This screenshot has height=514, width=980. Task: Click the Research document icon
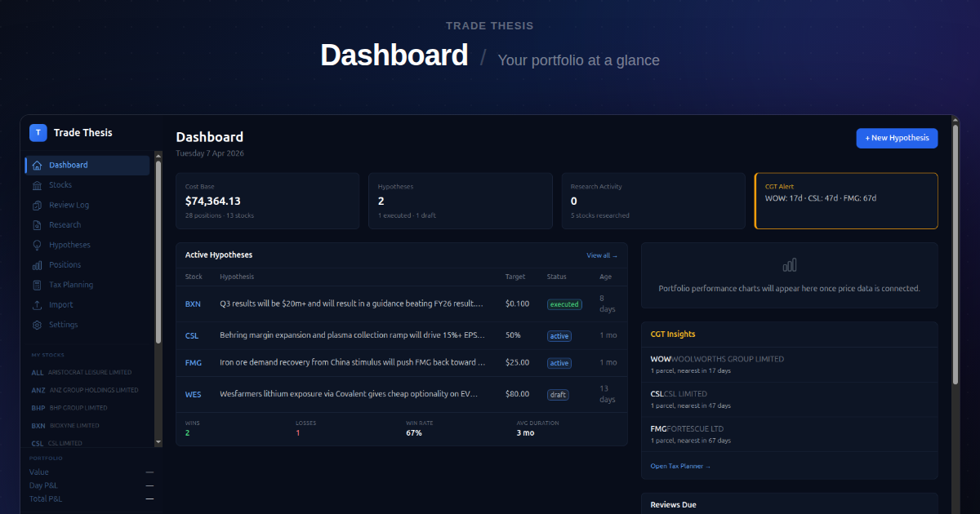coord(37,225)
